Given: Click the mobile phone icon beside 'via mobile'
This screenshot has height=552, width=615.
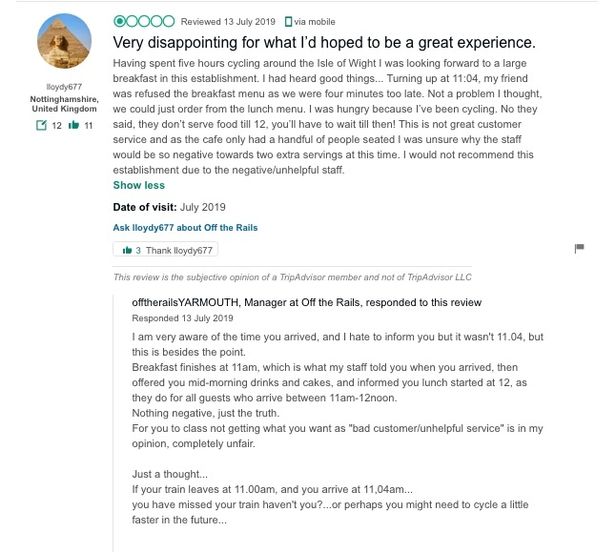Looking at the screenshot, I should [289, 21].
